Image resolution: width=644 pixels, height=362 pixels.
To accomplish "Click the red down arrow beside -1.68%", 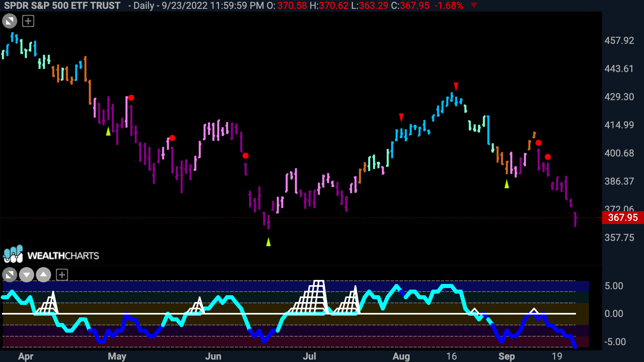I will pyautogui.click(x=474, y=5).
